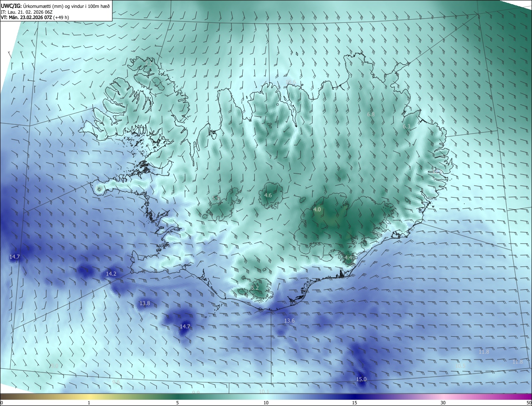Click the color scale tick labeled 0
Viewport: 532px width, 406px height.
2,403
